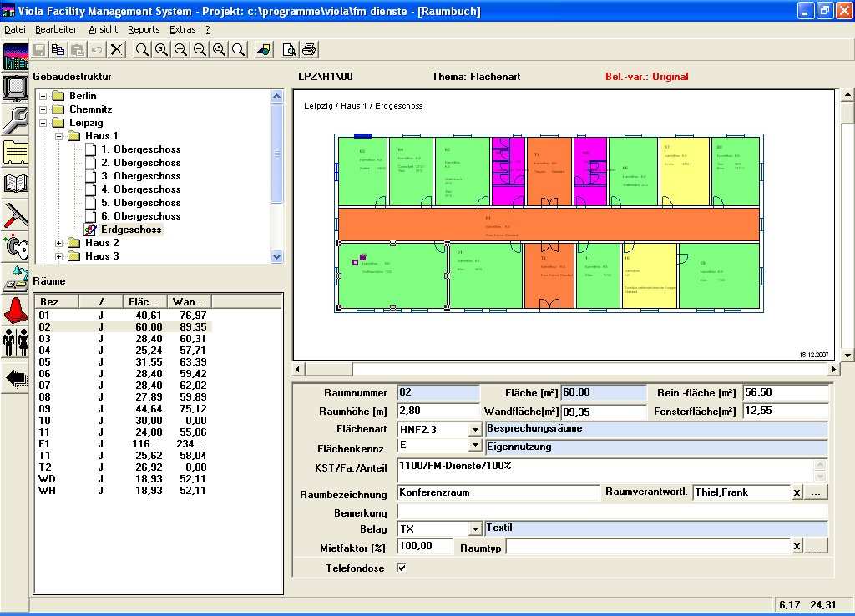The width and height of the screenshot is (855, 616).
Task: Open the Ansicht menu
Action: click(103, 29)
